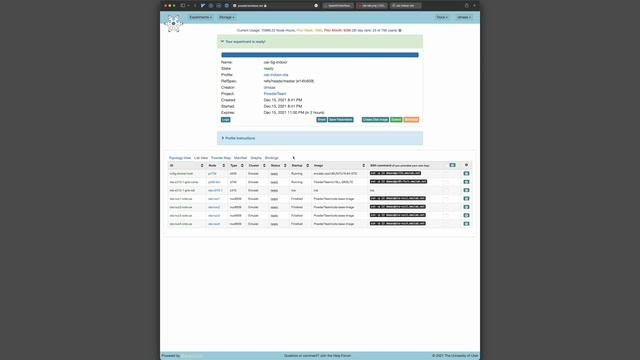The image size is (640, 360).
Task: Click the Help Forum link in footer
Action: pyautogui.click(x=342, y=356)
